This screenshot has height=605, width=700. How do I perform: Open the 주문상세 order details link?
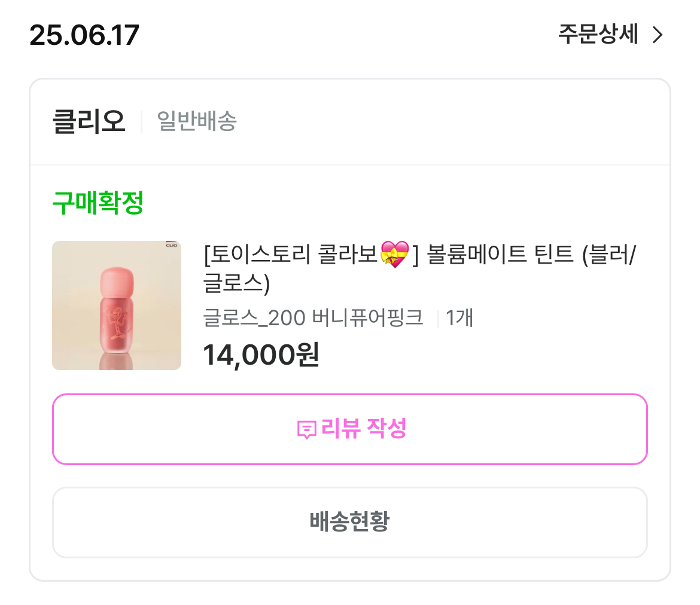point(598,35)
